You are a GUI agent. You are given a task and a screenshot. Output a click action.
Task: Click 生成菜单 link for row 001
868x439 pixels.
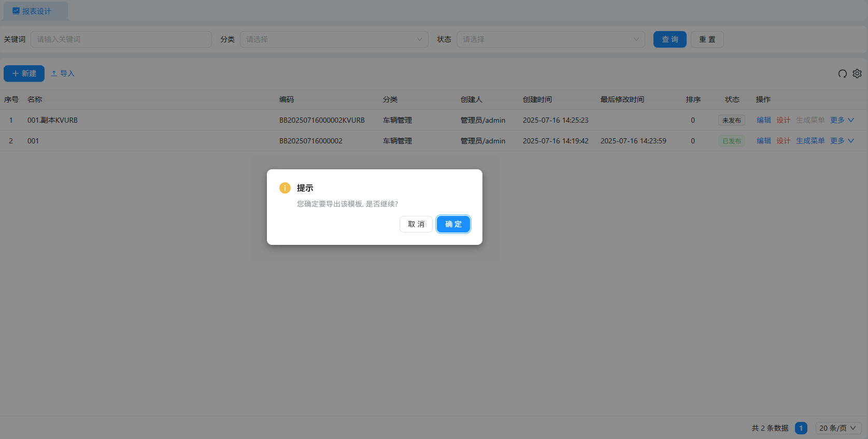point(810,141)
